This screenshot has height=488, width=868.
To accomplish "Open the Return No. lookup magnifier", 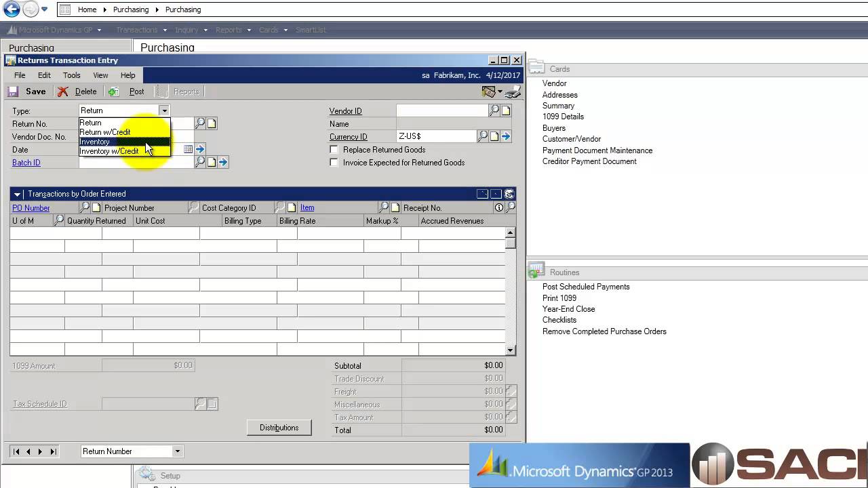I will 200,123.
